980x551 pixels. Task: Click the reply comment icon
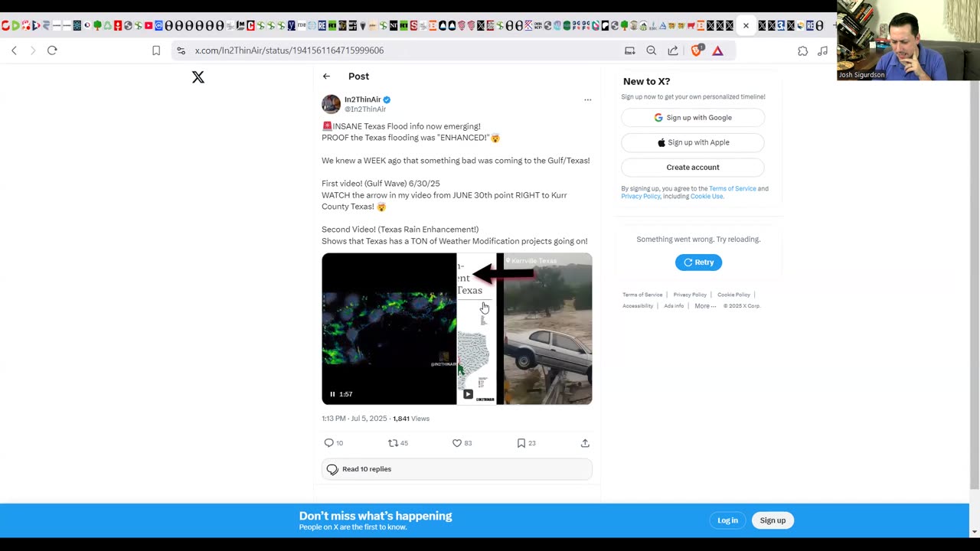tap(328, 443)
